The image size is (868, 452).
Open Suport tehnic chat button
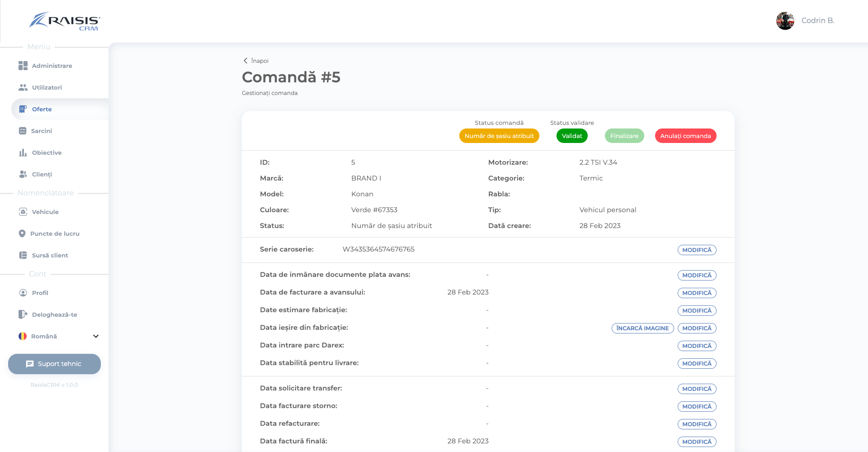[54, 364]
